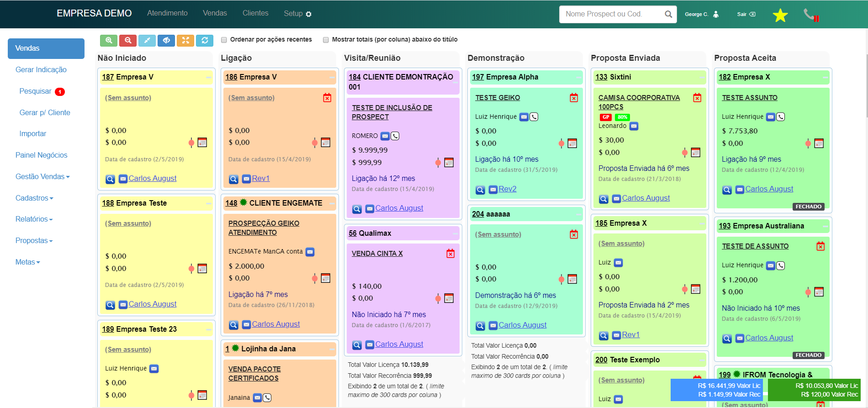The width and height of the screenshot is (868, 408).
Task: Collapse card 197 Empresa Alpha
Action: [x=578, y=78]
